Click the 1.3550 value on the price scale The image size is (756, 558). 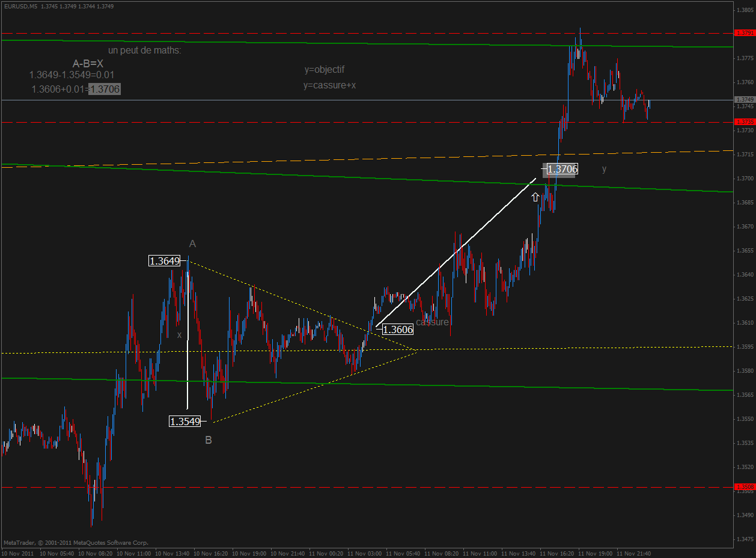tap(745, 419)
